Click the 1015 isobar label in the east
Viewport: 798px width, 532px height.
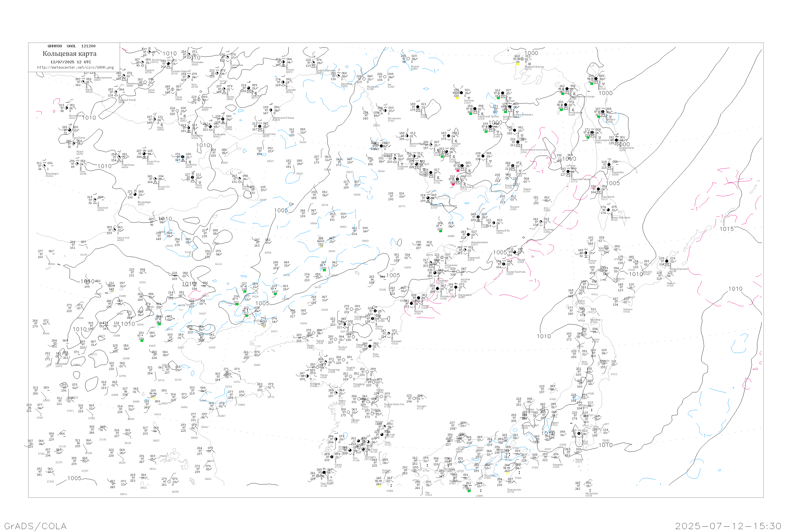point(726,229)
